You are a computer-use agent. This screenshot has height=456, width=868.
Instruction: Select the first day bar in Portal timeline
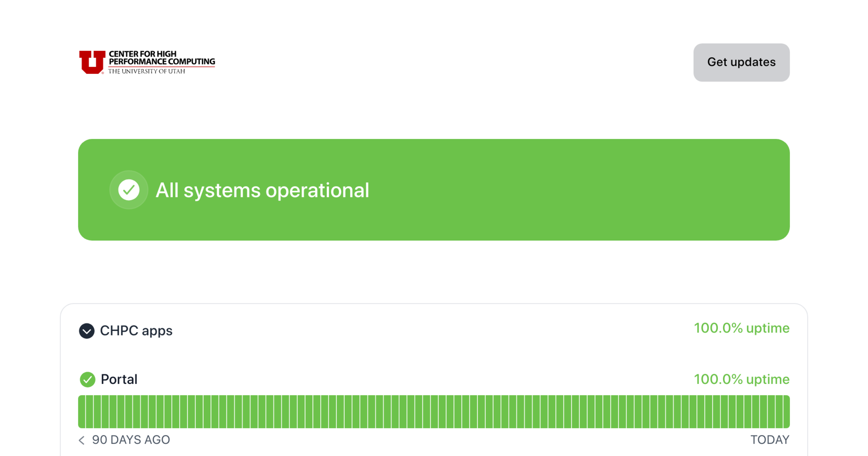tap(82, 411)
